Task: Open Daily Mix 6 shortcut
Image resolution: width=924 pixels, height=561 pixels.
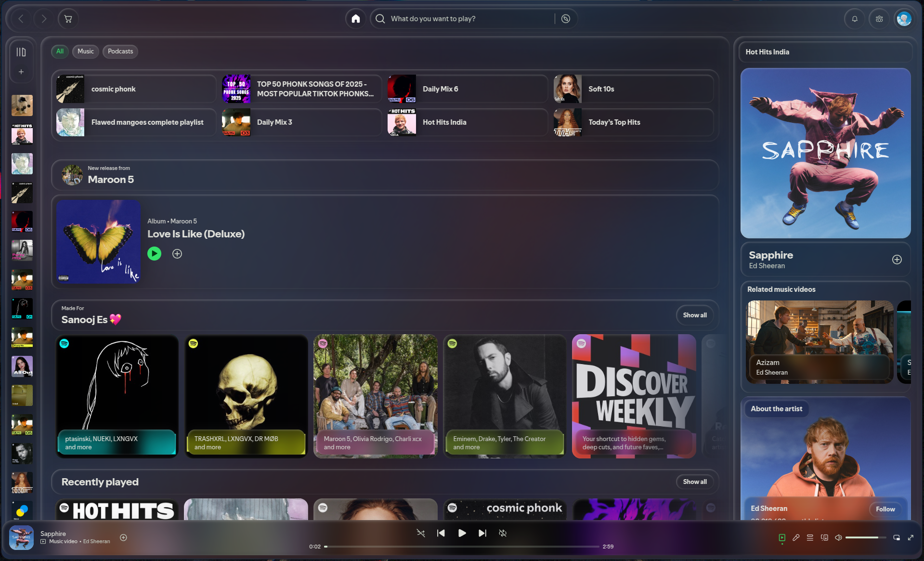Action: (467, 89)
